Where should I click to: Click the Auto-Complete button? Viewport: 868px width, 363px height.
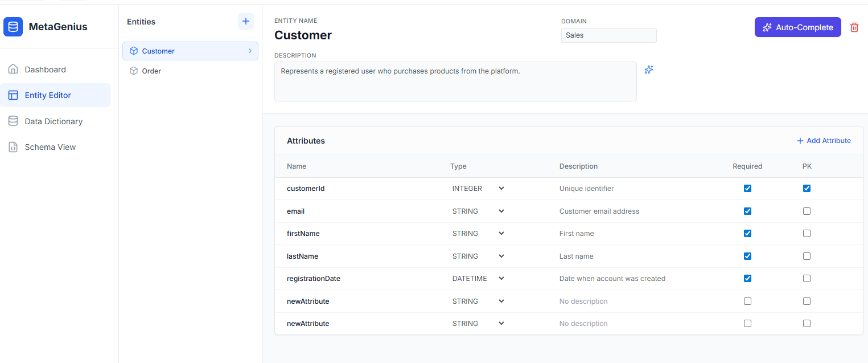[x=797, y=27]
